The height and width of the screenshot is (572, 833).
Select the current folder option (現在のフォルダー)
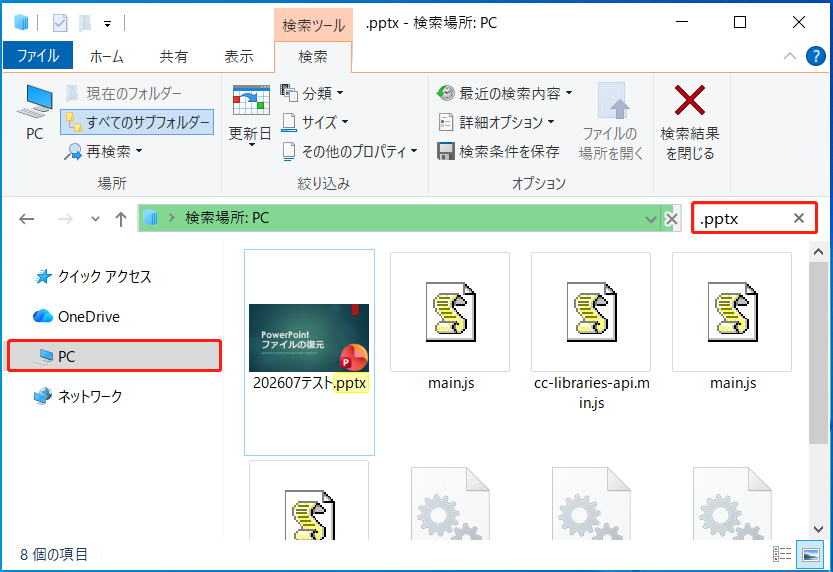[x=124, y=93]
